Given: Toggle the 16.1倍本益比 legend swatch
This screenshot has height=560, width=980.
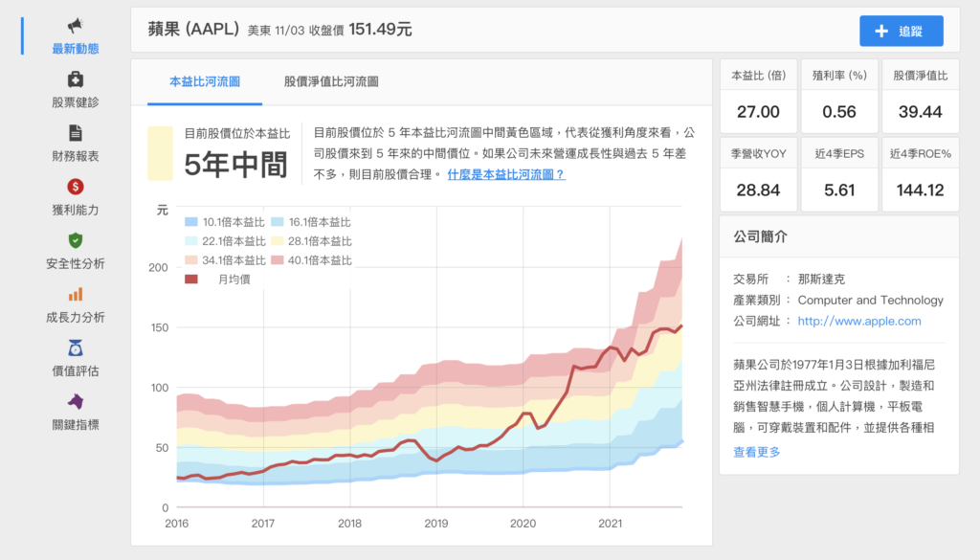Looking at the screenshot, I should click(x=278, y=222).
